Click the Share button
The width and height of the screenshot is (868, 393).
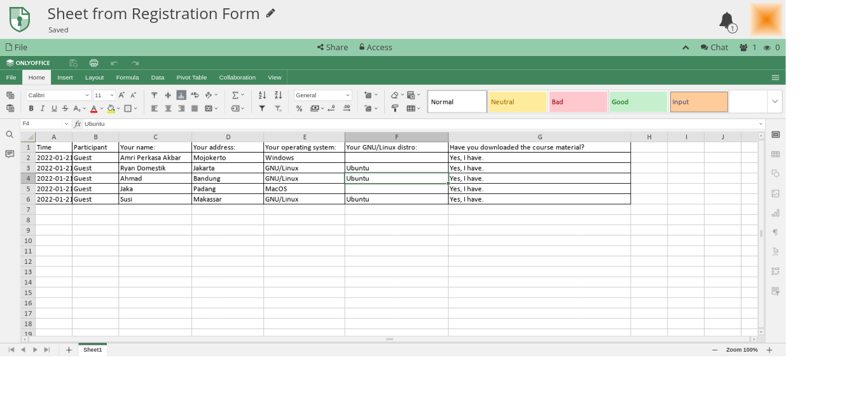(333, 47)
